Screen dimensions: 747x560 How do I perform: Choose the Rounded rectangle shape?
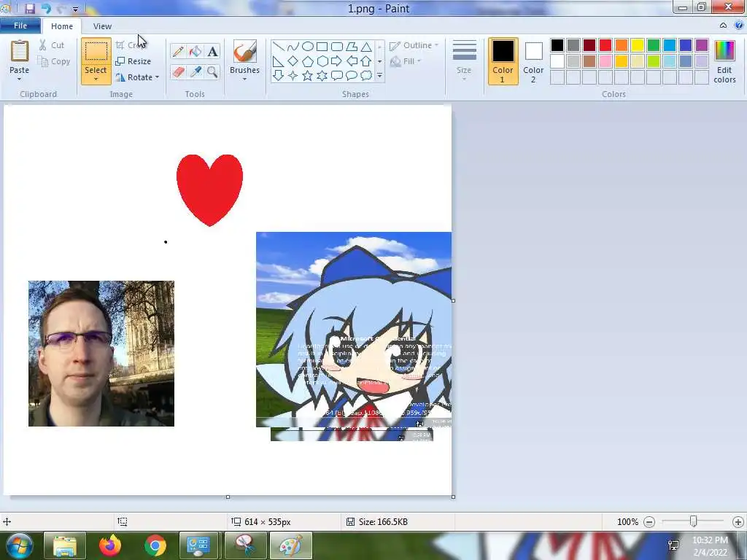pos(337,47)
